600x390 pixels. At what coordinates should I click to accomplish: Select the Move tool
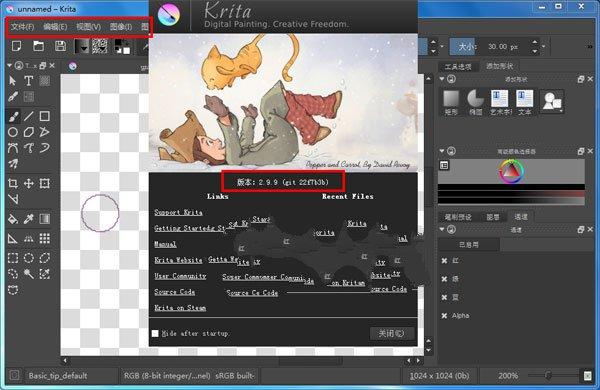[x=29, y=183]
